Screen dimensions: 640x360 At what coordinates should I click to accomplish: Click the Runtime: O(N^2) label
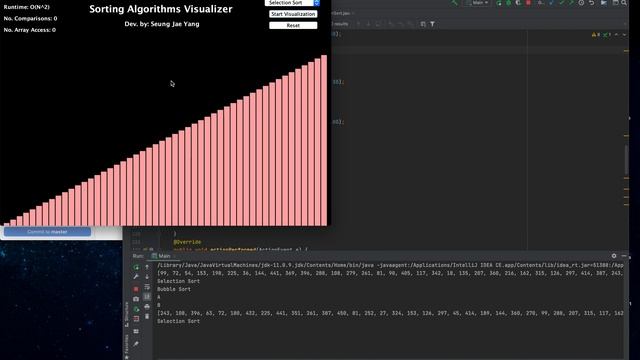27,7
